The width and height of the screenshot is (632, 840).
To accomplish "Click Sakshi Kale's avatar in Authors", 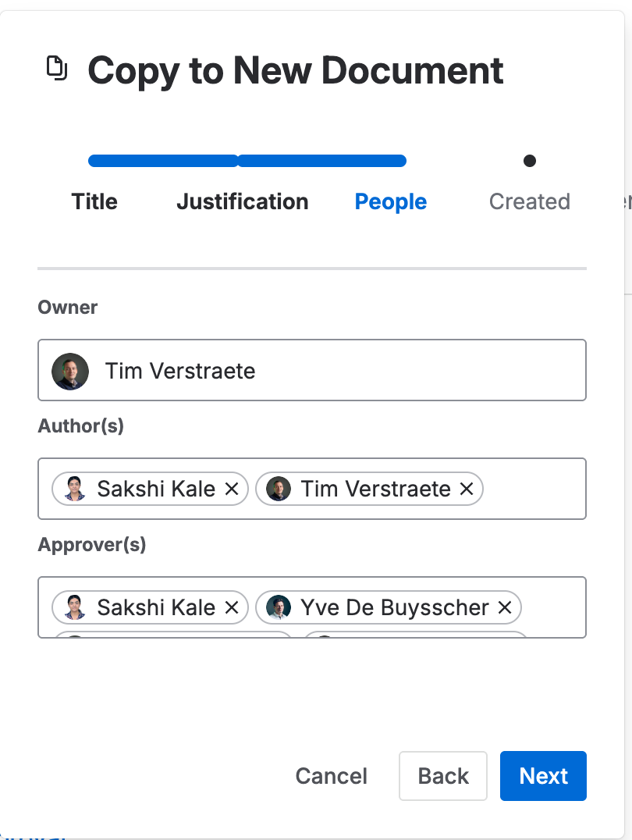I will click(75, 489).
